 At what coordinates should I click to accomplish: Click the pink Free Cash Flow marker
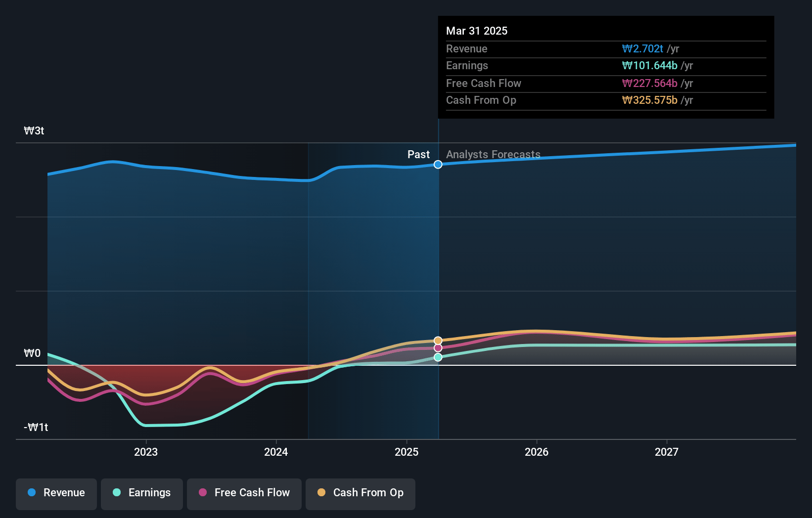coord(438,348)
